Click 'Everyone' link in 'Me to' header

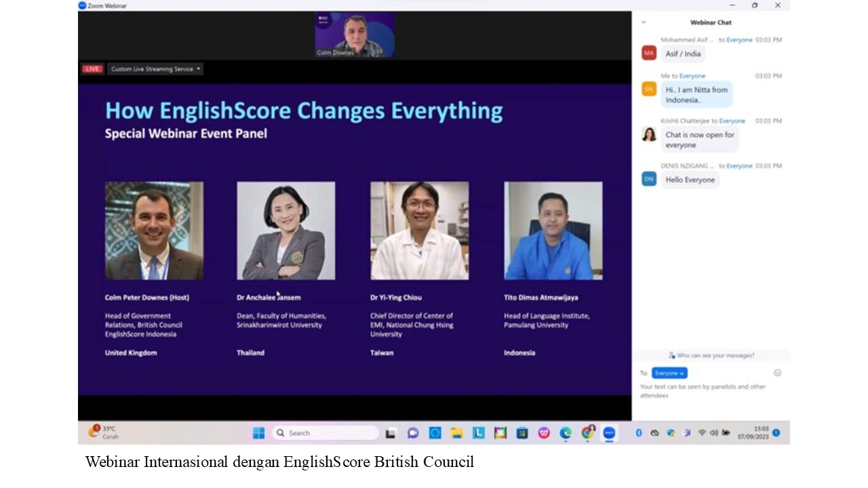692,76
